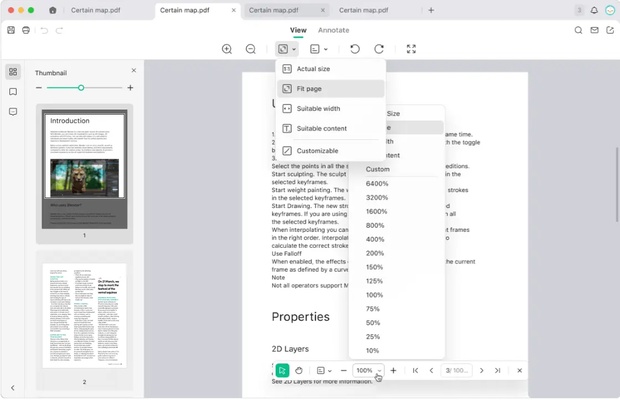
Task: Set zoom to 3200%
Action: point(377,197)
